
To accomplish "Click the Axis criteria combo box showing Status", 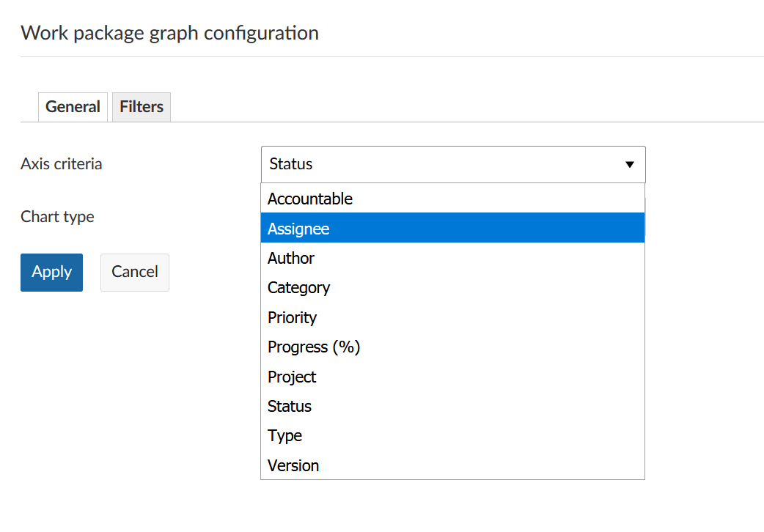I will [440, 164].
